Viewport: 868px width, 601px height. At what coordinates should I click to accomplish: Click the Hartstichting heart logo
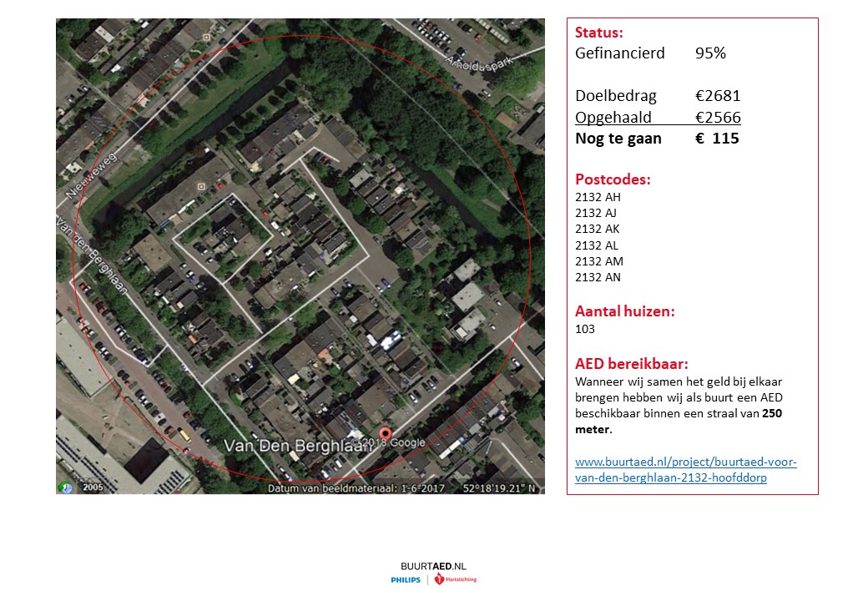440,579
